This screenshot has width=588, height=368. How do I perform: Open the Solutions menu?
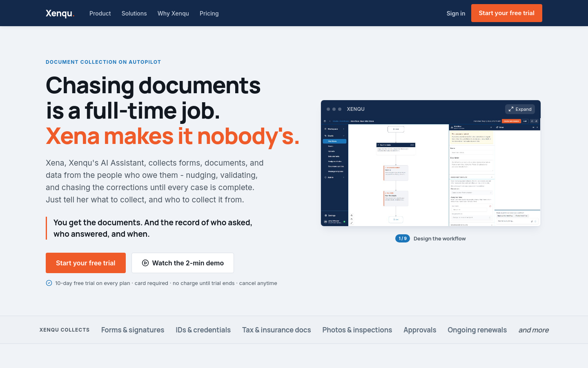[x=134, y=13]
